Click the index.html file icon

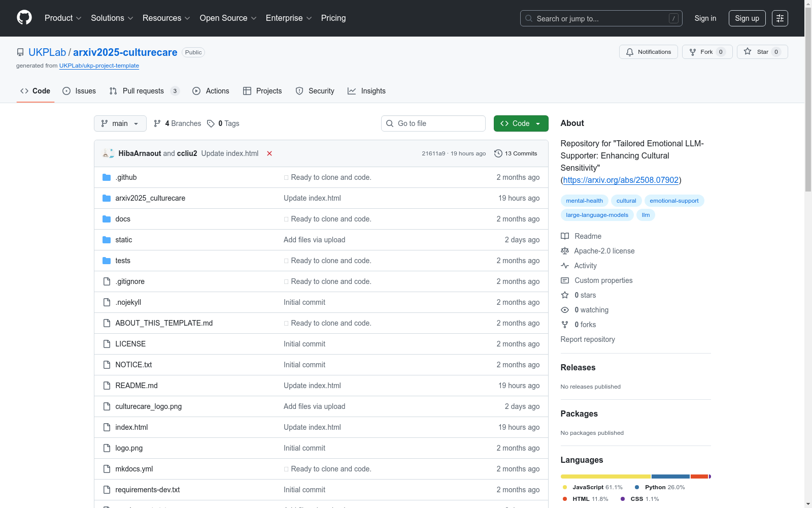click(107, 427)
